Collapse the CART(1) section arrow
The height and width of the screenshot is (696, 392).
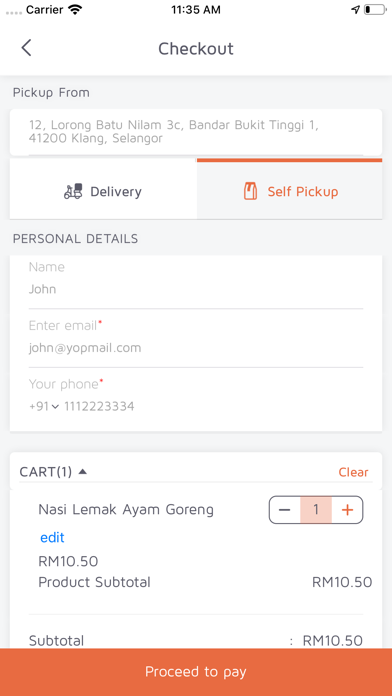(83, 472)
